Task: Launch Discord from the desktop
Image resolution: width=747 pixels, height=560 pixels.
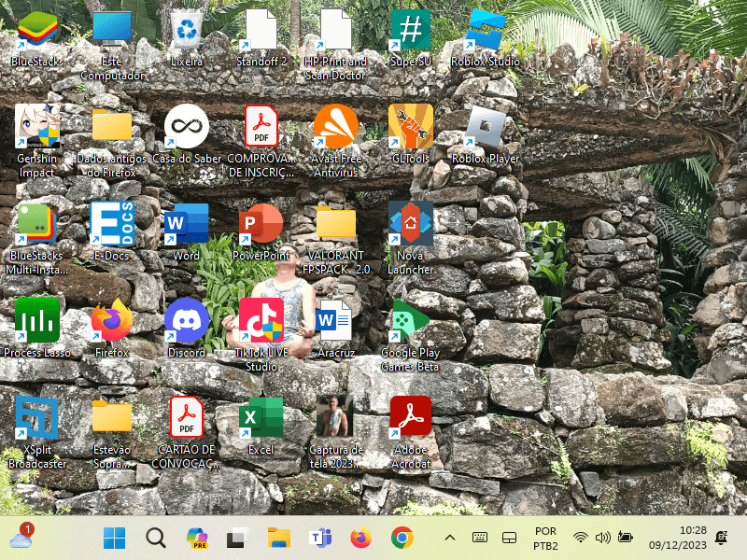Action: (x=186, y=320)
